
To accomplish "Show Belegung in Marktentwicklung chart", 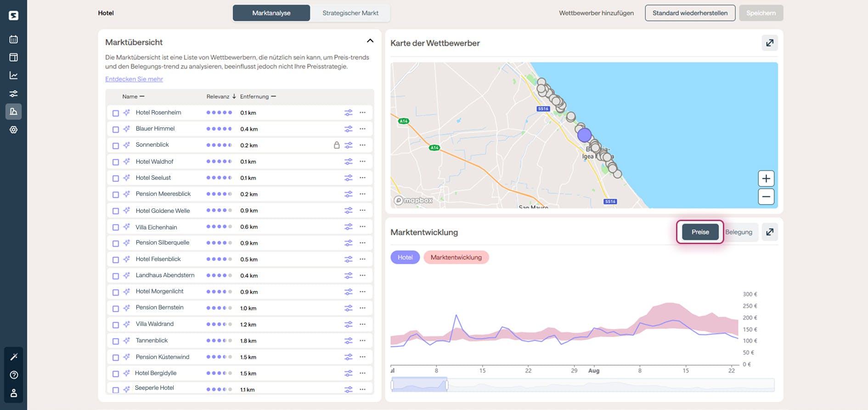I will [738, 232].
